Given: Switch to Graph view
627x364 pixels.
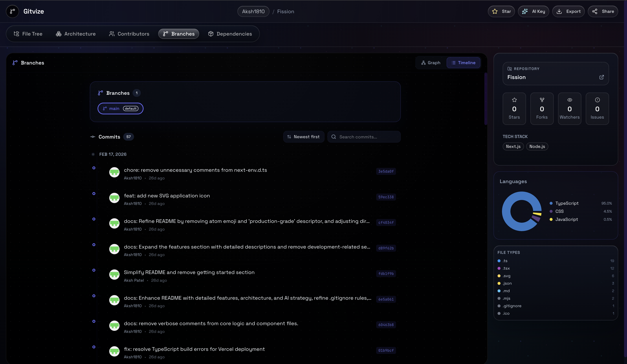Looking at the screenshot, I should click(x=431, y=63).
